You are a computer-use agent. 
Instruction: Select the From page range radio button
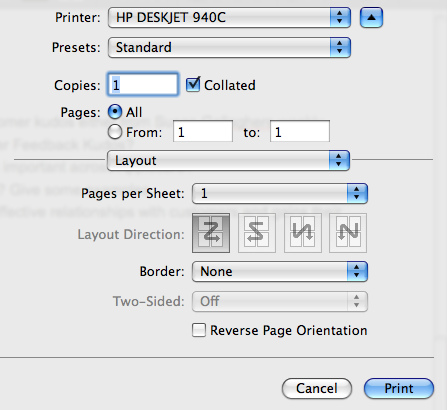tap(115, 132)
